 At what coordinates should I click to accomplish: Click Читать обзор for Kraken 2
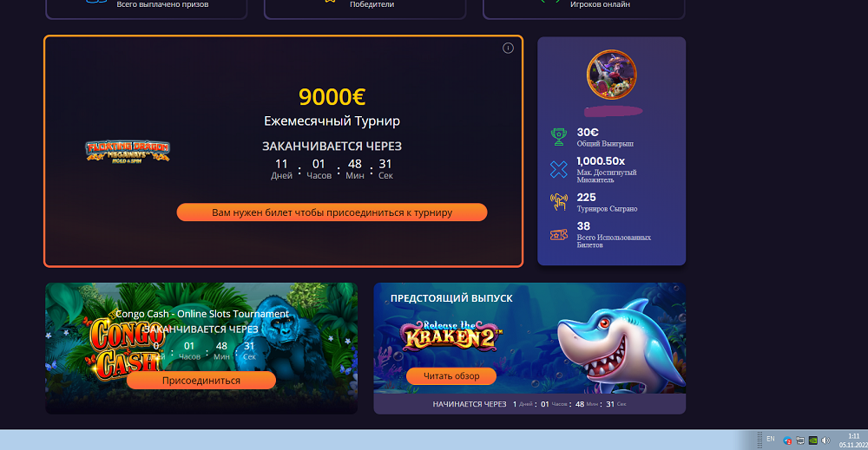(x=451, y=376)
